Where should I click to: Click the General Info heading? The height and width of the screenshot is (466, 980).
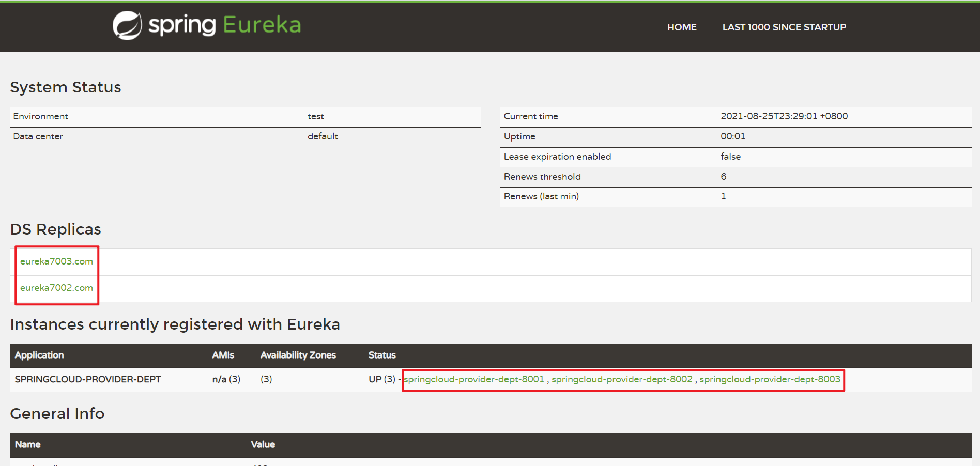click(x=57, y=414)
